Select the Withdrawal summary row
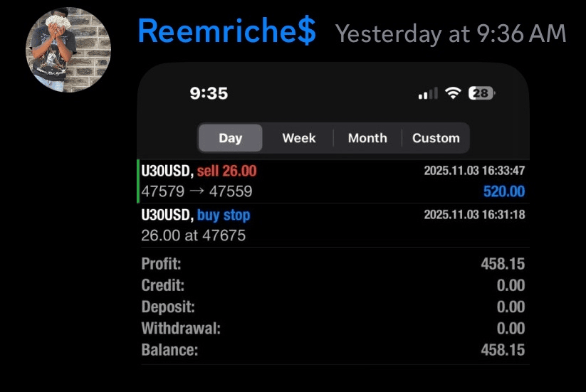This screenshot has width=586, height=392. [333, 329]
